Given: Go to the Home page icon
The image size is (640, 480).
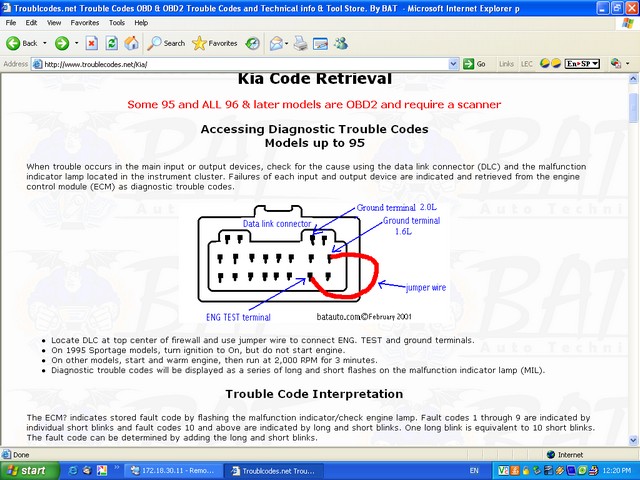Looking at the screenshot, I should [131, 43].
